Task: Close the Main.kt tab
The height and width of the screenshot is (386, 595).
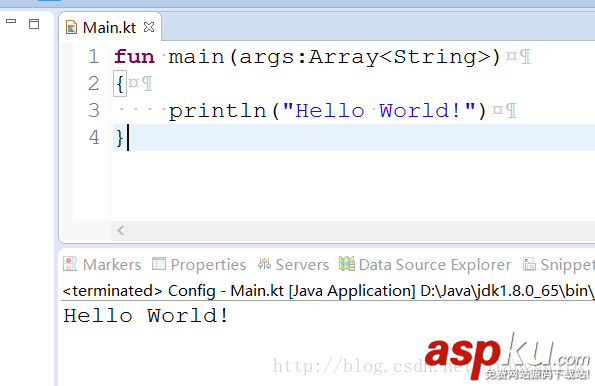Action: coord(149,27)
